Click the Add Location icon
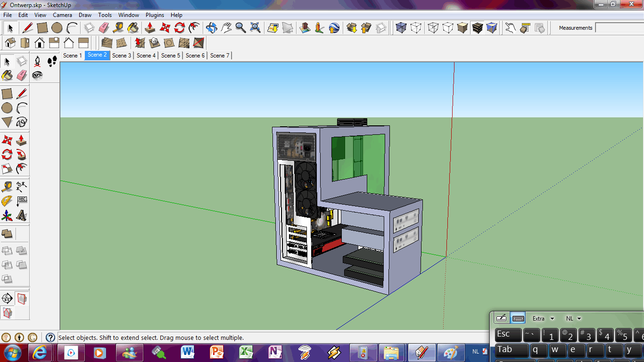The image size is (644, 362). point(273,27)
